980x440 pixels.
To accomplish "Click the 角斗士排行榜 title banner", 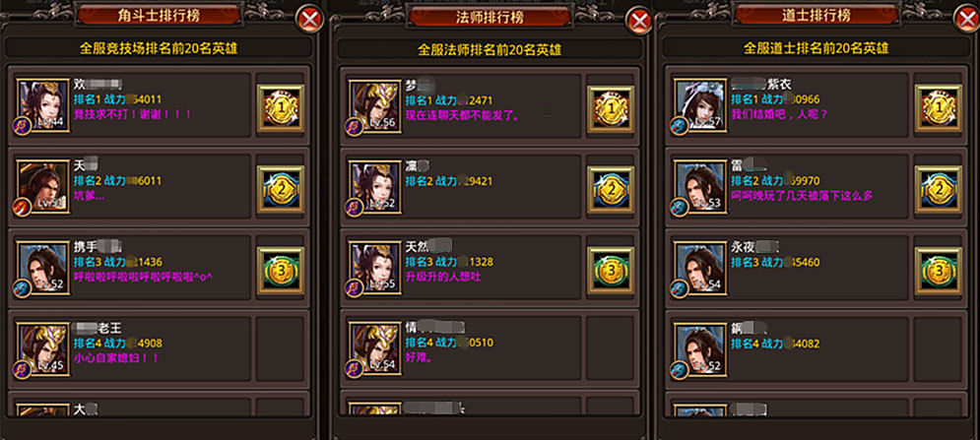I will point(159,16).
